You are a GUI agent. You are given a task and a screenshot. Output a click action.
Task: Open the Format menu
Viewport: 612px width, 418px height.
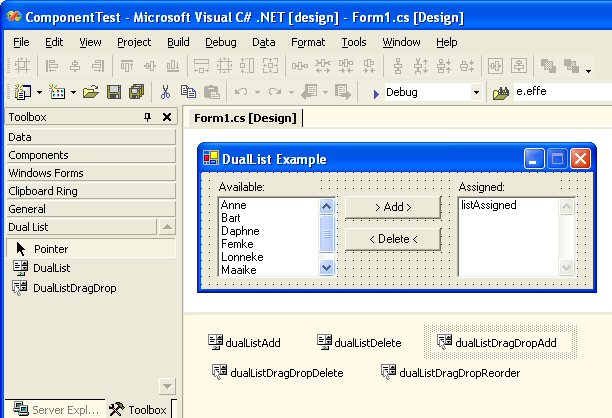point(308,42)
